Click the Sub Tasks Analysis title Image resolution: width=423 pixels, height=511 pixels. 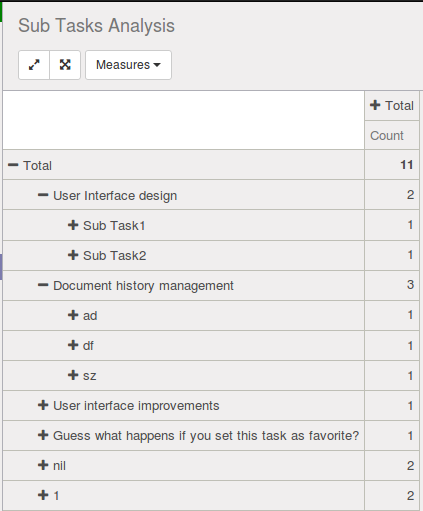tap(96, 26)
